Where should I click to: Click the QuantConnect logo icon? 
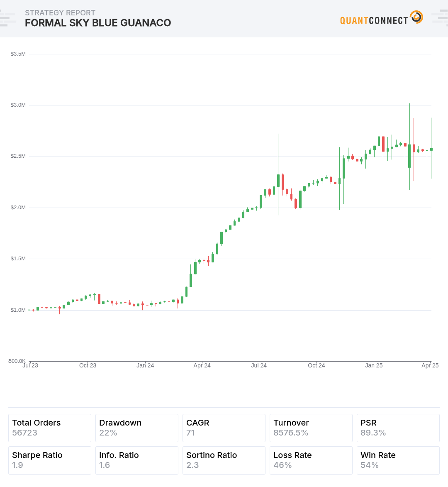pos(416,17)
